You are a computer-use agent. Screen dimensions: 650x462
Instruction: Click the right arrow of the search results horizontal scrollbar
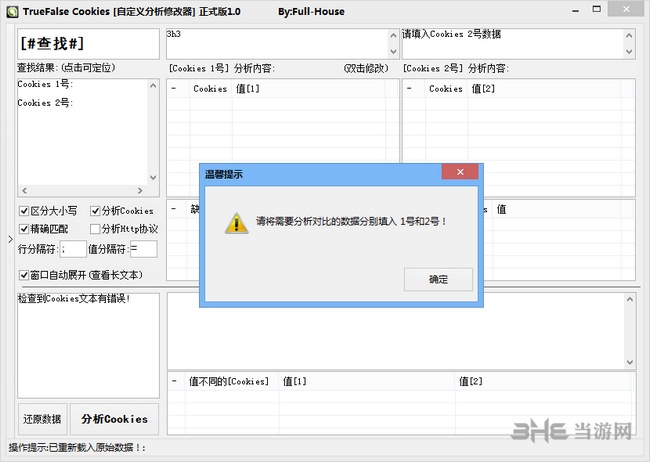pyautogui.click(x=140, y=190)
